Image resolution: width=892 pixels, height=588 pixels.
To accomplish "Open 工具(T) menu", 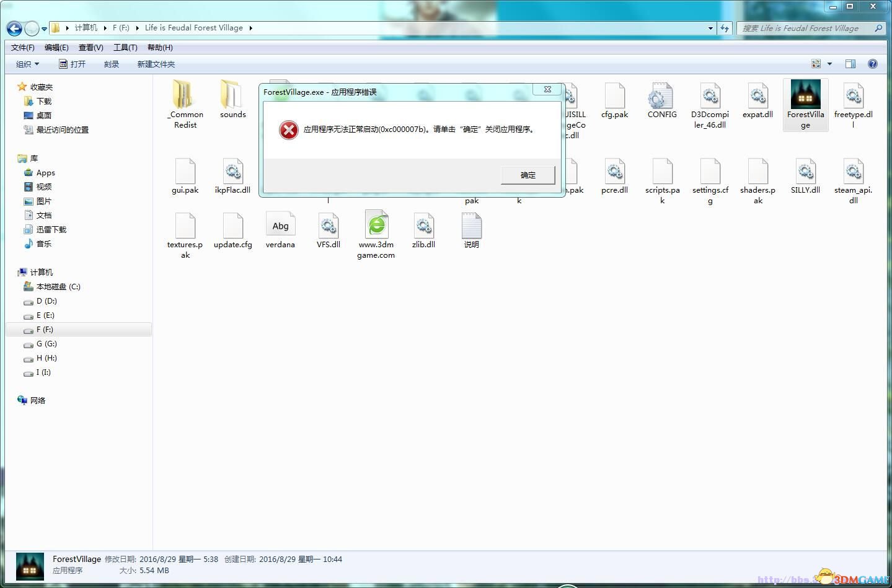I will coord(125,48).
